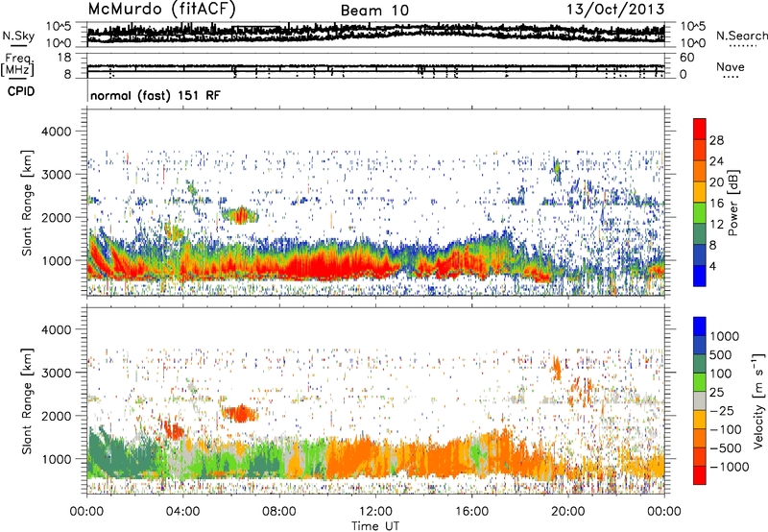This screenshot has width=768, height=532.
Task: Pick the light green 12–16 dB power swatch
Action: point(700,212)
